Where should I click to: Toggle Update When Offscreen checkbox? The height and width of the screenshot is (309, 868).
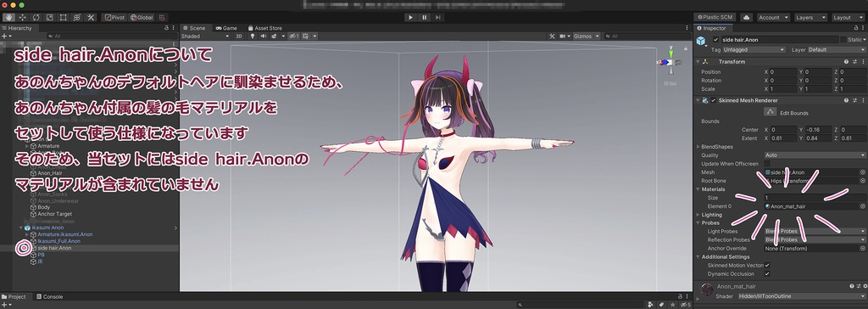tap(766, 164)
